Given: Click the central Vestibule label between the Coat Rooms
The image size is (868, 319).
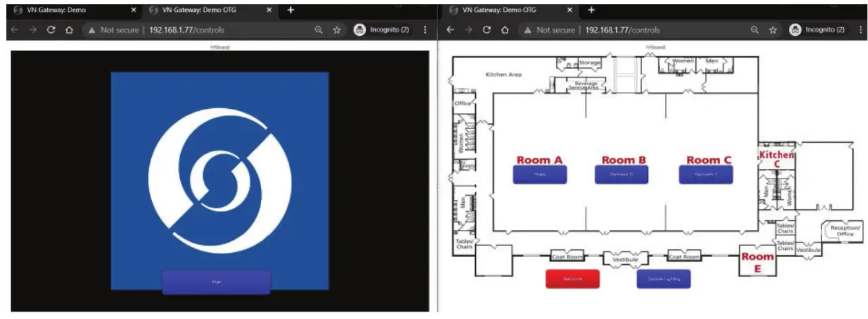Looking at the screenshot, I should [x=625, y=260].
